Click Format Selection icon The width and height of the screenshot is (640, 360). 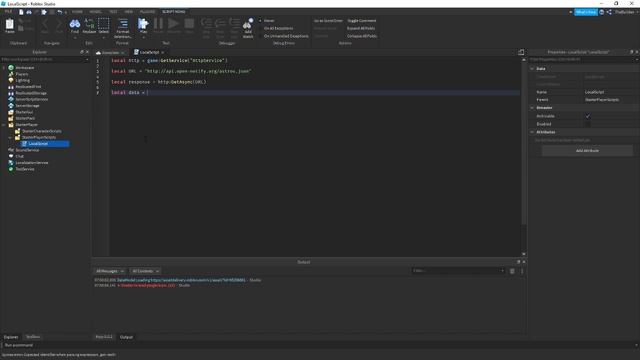122,27
